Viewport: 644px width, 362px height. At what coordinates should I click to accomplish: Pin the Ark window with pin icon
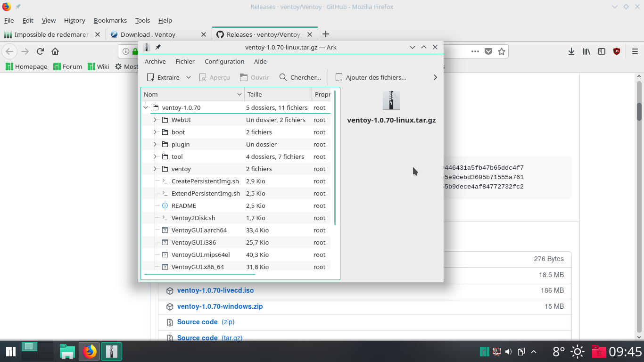click(158, 47)
